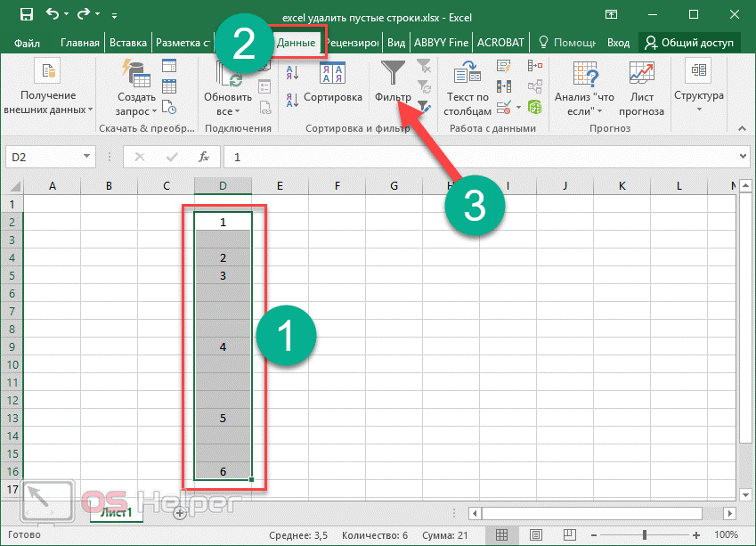Image resolution: width=756 pixels, height=546 pixels.
Task: Open the Создать запрос button
Action: tap(136, 88)
